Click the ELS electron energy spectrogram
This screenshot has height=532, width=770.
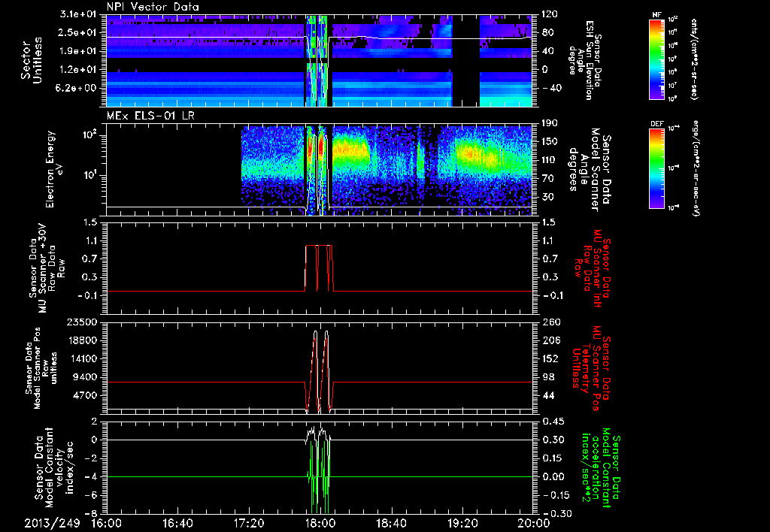320,171
